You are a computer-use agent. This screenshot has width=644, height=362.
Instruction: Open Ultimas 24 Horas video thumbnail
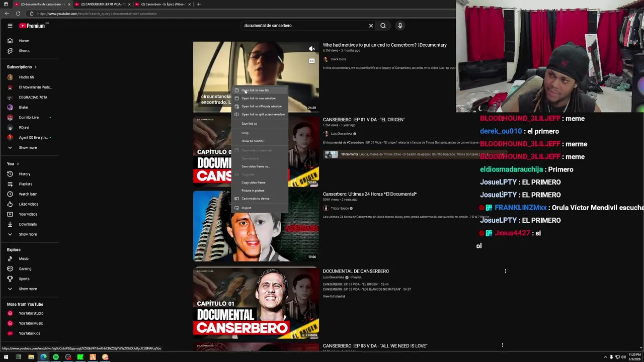[x=256, y=226]
